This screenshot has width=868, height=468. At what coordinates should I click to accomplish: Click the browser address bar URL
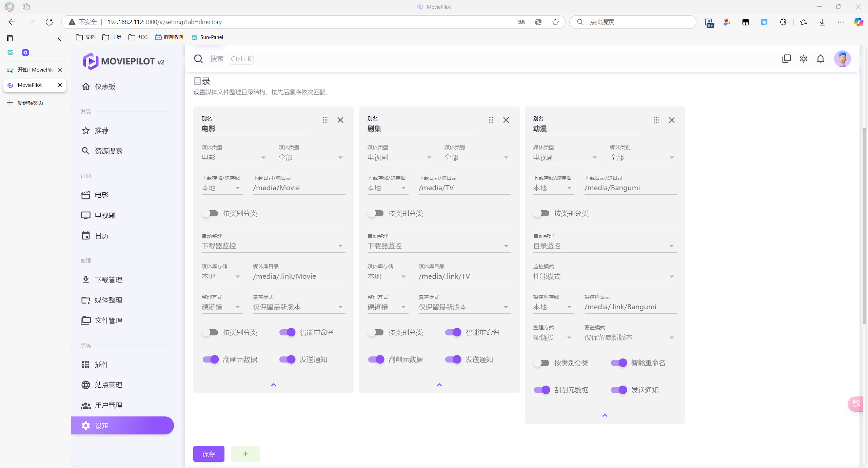(x=164, y=22)
